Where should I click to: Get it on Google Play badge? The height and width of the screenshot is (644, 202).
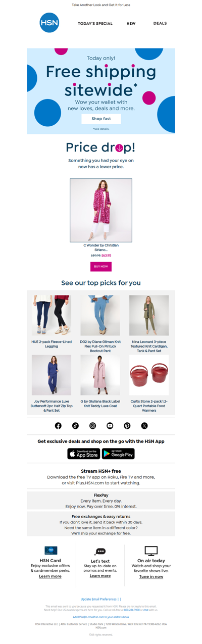pos(118,454)
